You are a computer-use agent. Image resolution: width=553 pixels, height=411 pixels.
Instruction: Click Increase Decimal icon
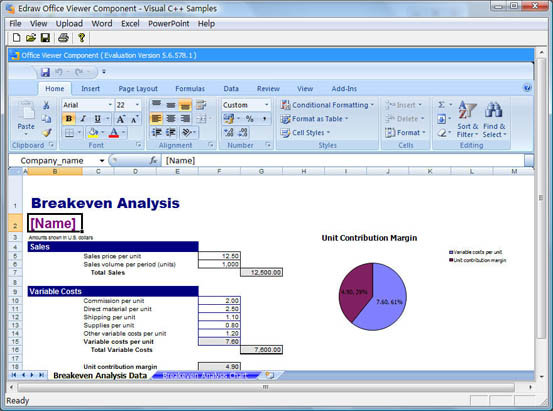click(229, 133)
